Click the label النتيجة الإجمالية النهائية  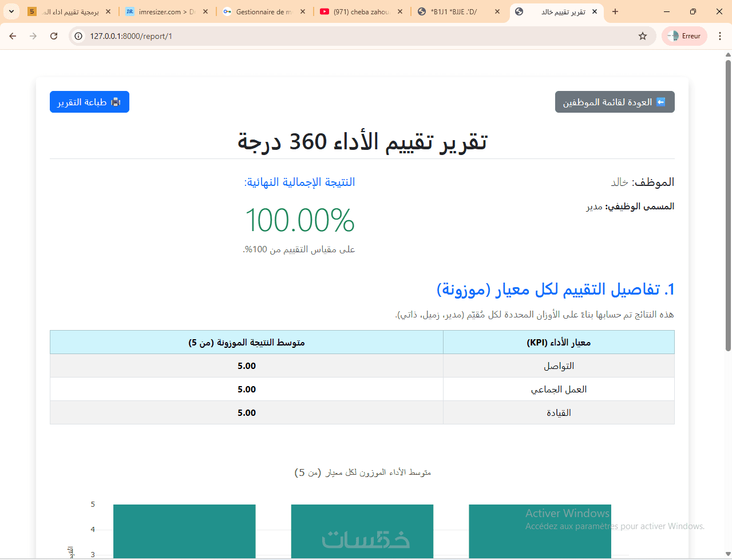[300, 182]
